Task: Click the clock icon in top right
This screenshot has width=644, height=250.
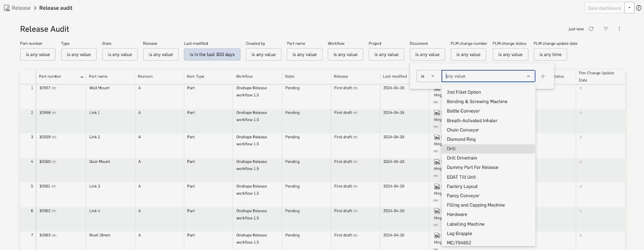Action: pos(639,8)
